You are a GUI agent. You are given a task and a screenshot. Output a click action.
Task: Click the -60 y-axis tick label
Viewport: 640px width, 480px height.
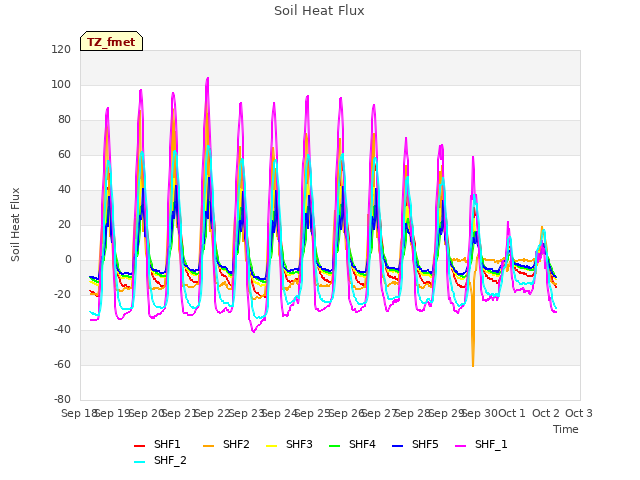coord(62,364)
